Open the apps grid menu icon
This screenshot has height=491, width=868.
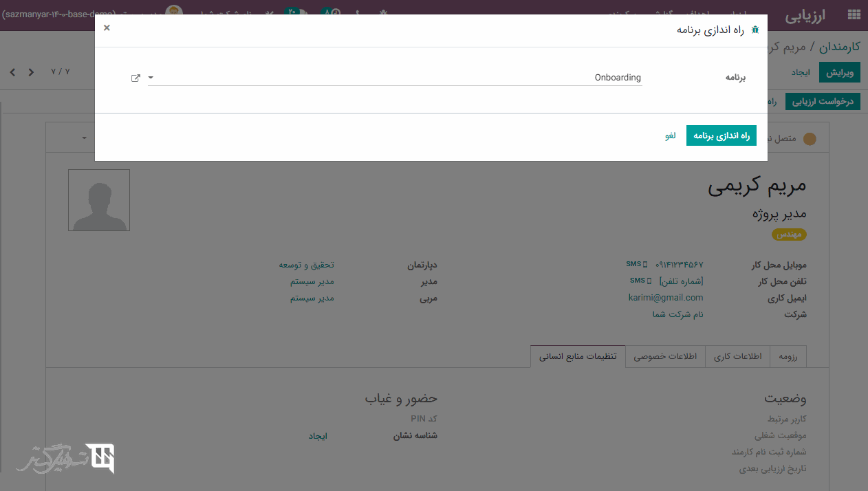click(x=854, y=14)
